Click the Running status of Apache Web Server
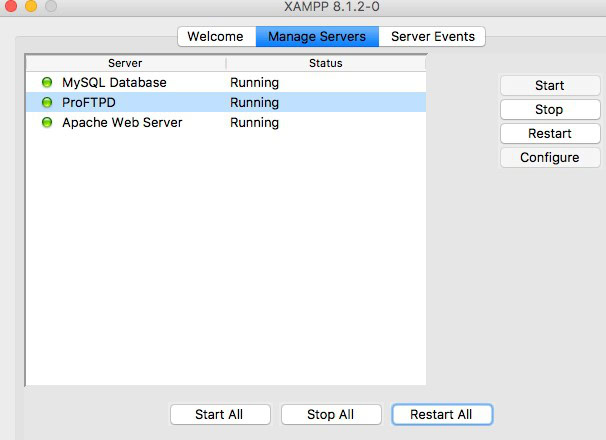 (254, 123)
